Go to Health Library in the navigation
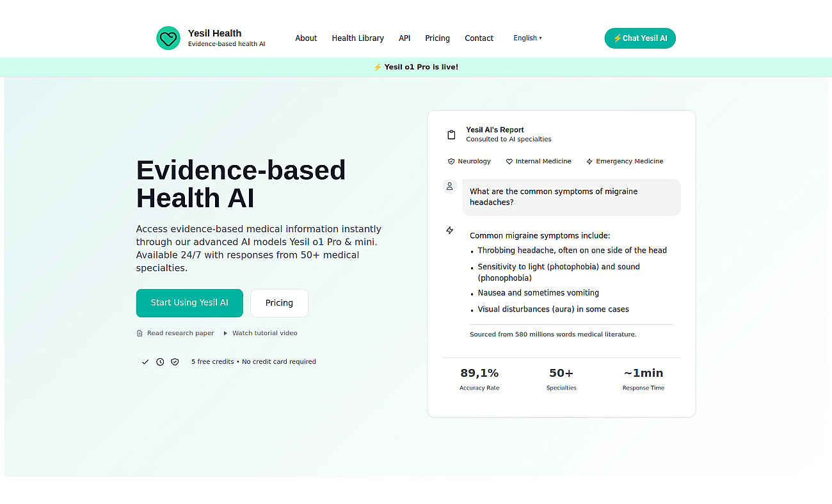The image size is (832, 504). [358, 38]
